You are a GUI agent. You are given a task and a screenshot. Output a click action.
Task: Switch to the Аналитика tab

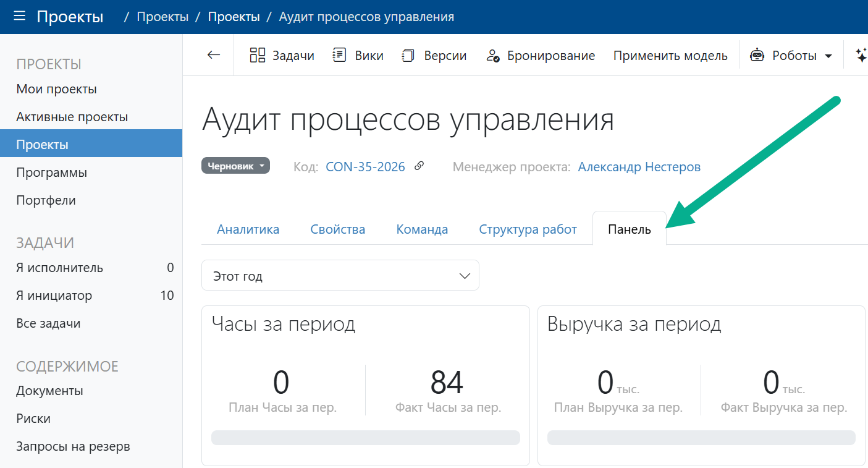(x=248, y=229)
